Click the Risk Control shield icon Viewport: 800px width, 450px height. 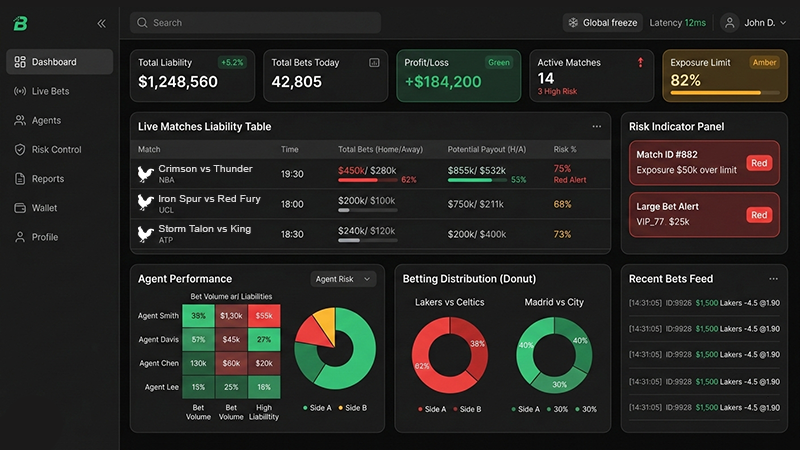(20, 149)
